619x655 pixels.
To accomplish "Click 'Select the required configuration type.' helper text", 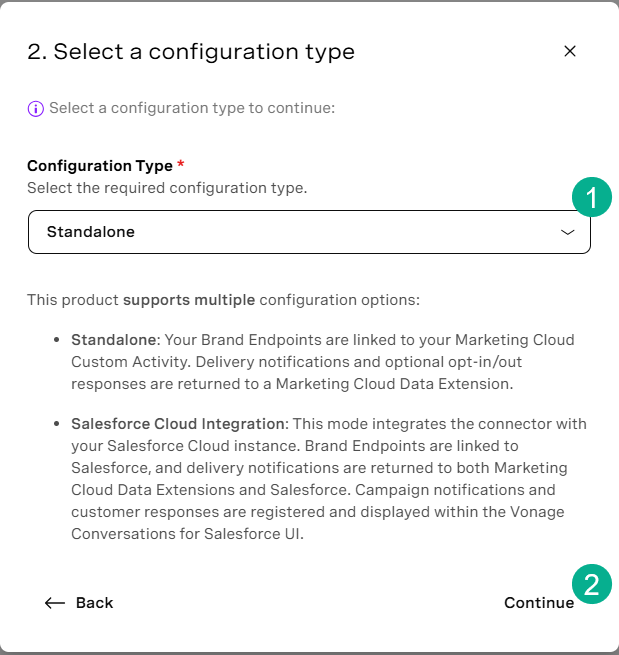I will pos(167,188).
